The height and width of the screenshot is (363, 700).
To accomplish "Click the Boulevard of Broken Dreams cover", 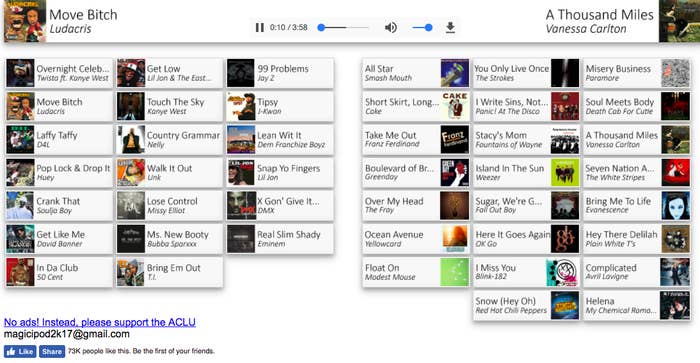I will pyautogui.click(x=454, y=173).
